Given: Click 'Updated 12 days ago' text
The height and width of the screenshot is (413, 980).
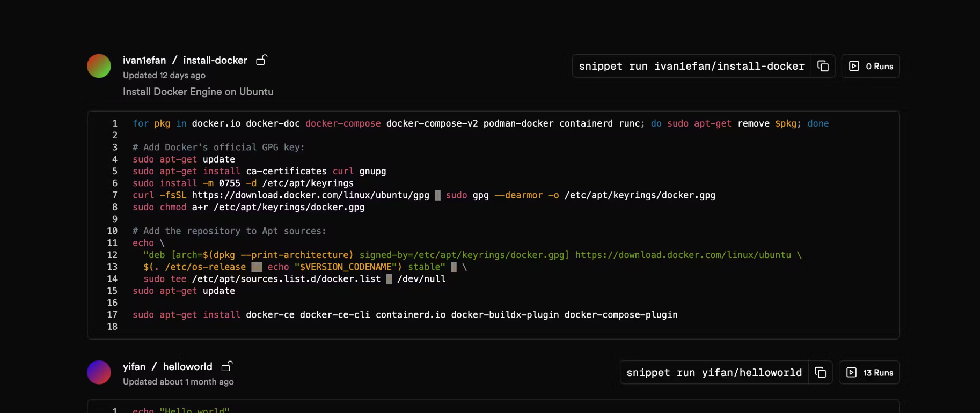Looking at the screenshot, I should pos(164,76).
